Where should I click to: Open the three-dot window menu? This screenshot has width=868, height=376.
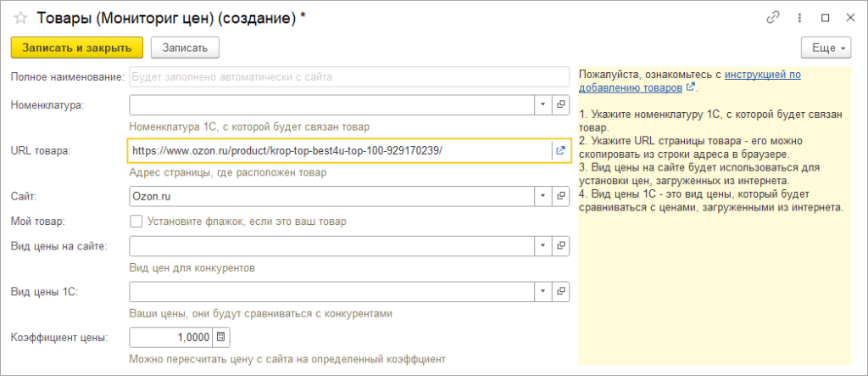point(799,18)
